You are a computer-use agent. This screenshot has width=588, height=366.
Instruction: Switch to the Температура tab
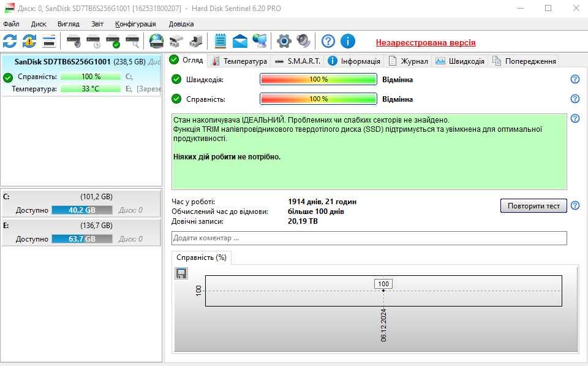point(239,61)
